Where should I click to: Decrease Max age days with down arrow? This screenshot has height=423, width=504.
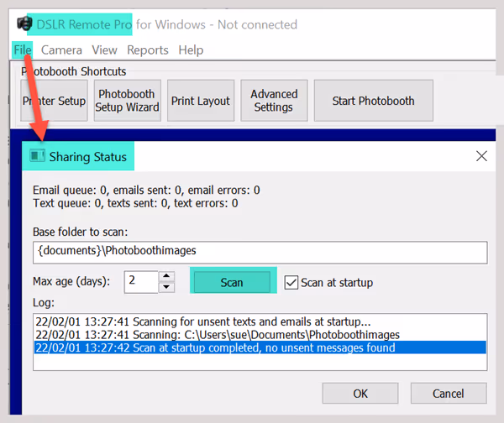(166, 287)
